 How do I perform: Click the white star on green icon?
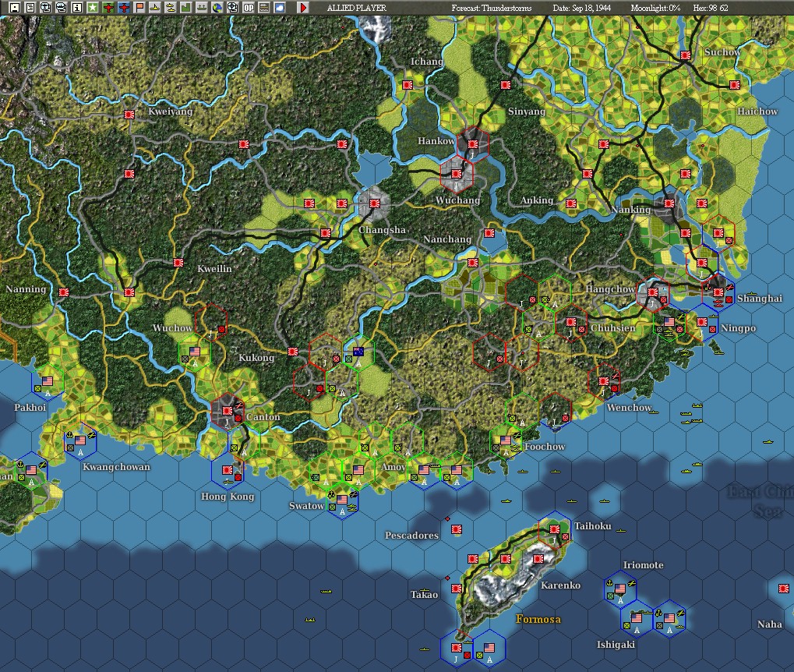point(93,8)
